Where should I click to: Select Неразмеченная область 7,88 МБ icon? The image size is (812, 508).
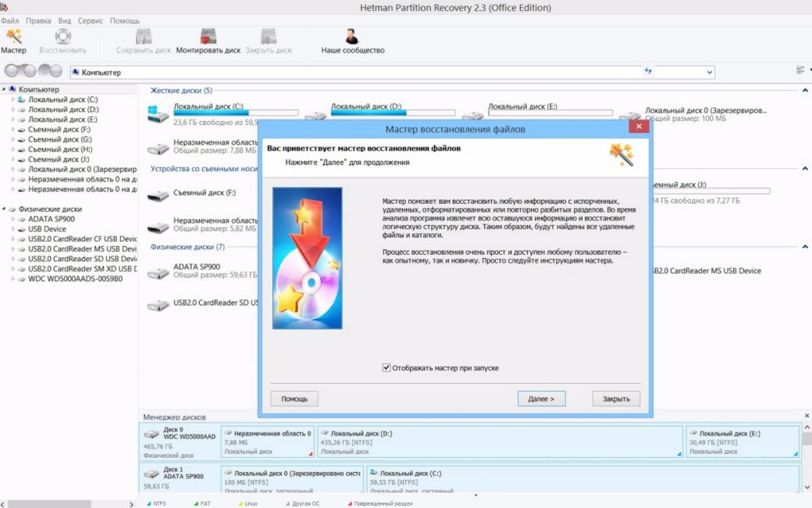click(158, 148)
